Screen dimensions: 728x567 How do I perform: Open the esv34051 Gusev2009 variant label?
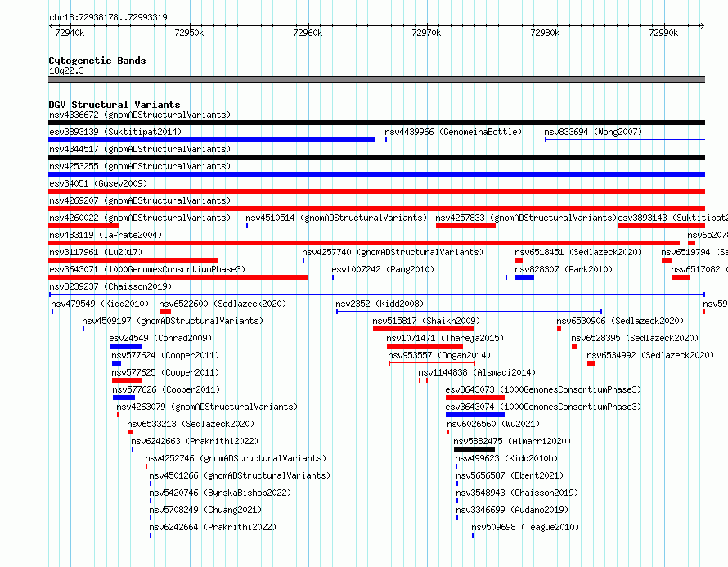point(98,183)
